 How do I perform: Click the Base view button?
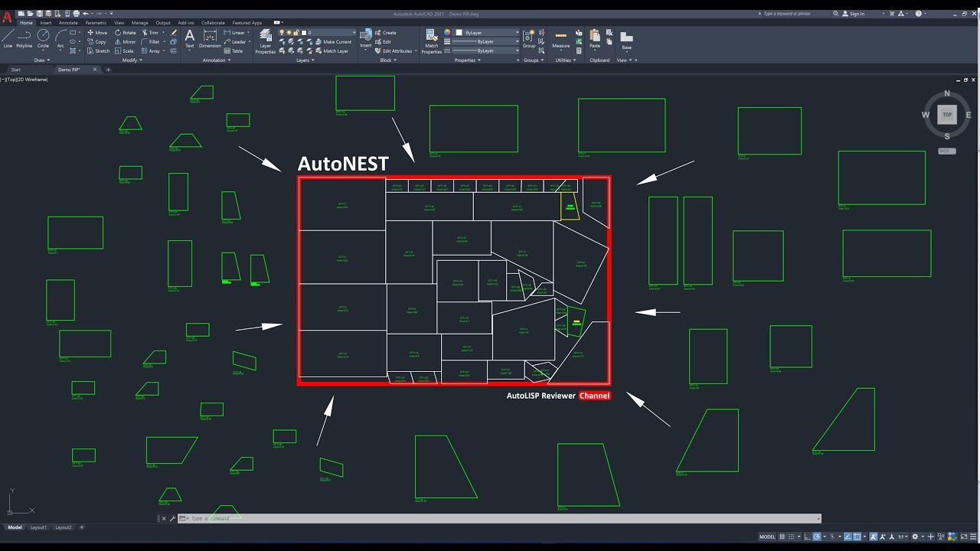pyautogui.click(x=626, y=41)
